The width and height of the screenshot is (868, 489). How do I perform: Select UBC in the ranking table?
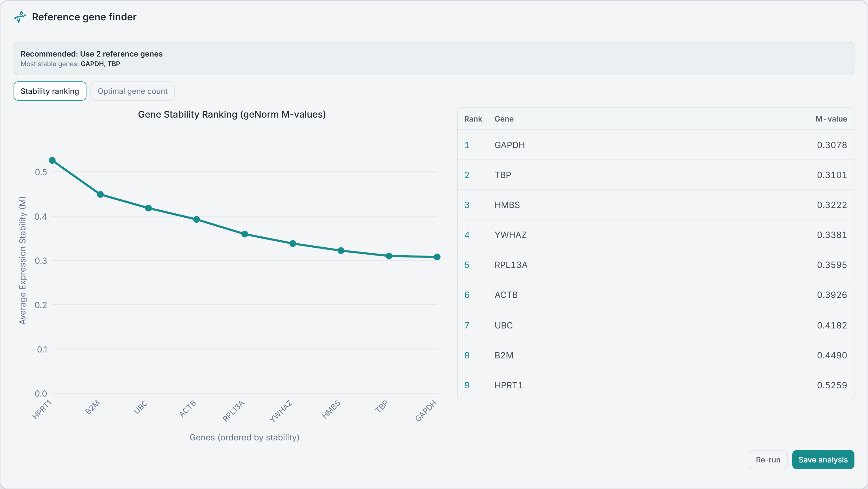504,325
